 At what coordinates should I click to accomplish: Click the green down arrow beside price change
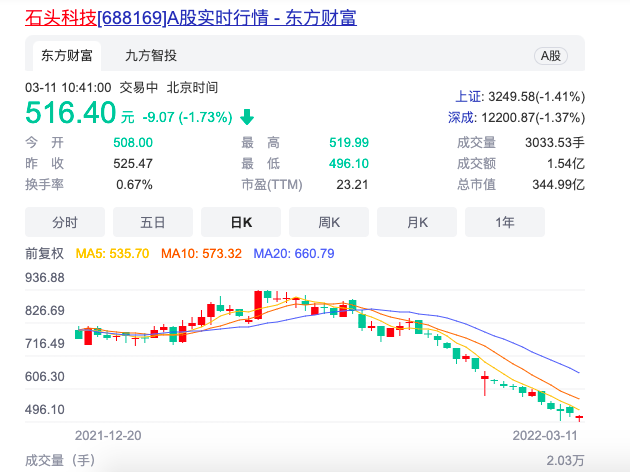point(247,116)
